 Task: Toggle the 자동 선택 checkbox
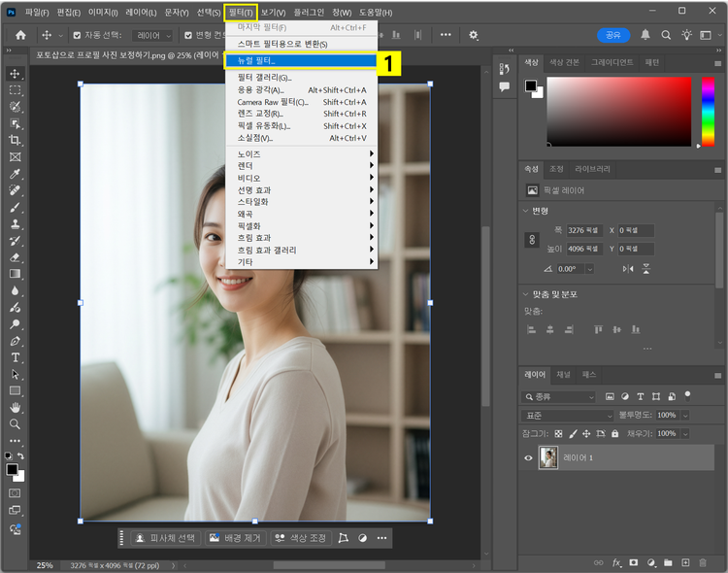76,35
